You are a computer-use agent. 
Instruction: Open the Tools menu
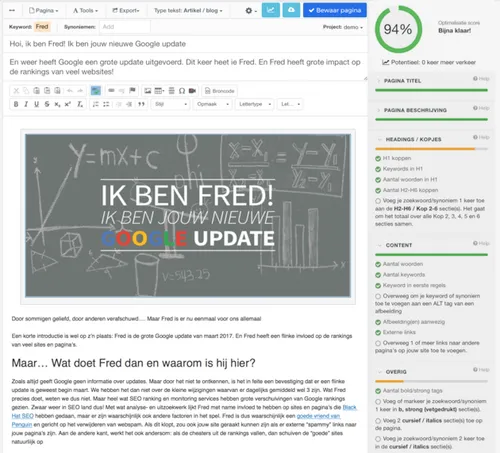tap(85, 10)
